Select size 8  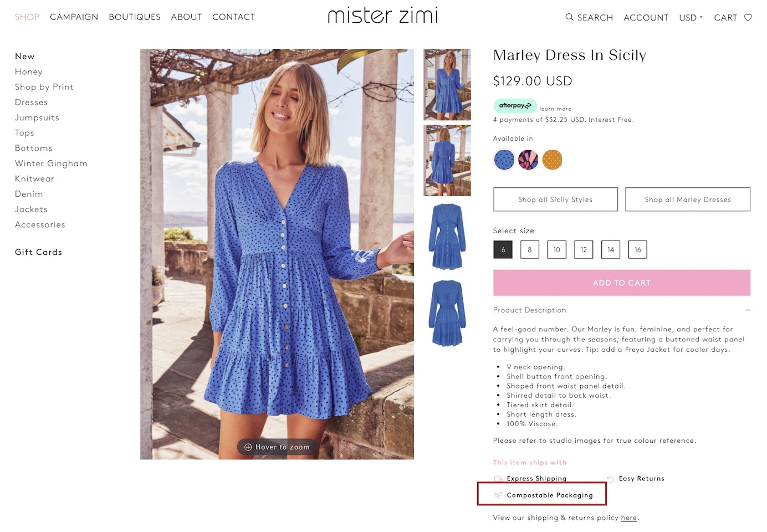[x=530, y=250]
